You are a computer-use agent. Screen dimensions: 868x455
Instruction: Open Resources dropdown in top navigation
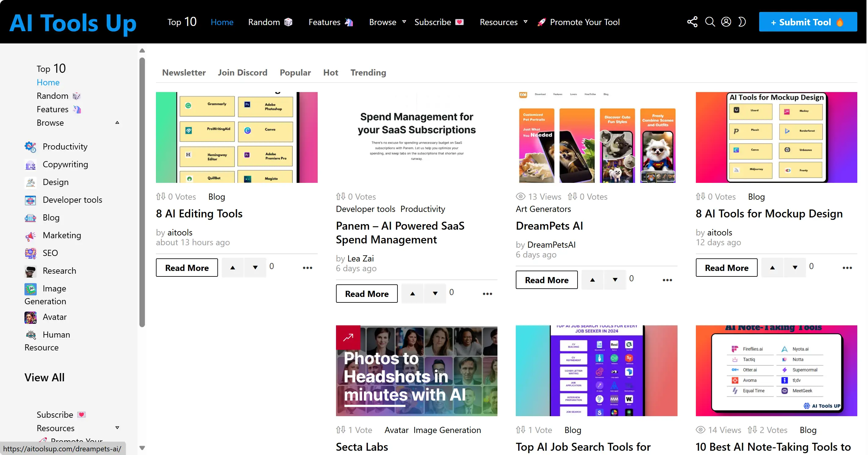[x=504, y=22]
